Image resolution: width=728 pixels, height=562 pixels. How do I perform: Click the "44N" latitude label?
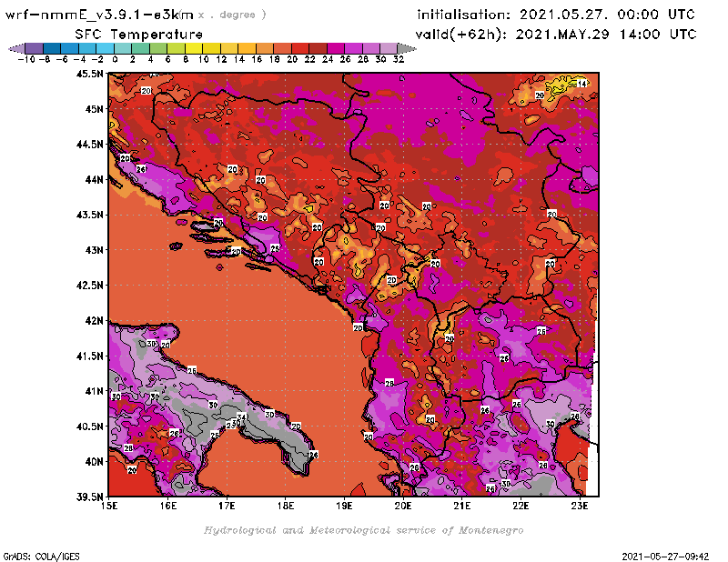tap(95, 179)
